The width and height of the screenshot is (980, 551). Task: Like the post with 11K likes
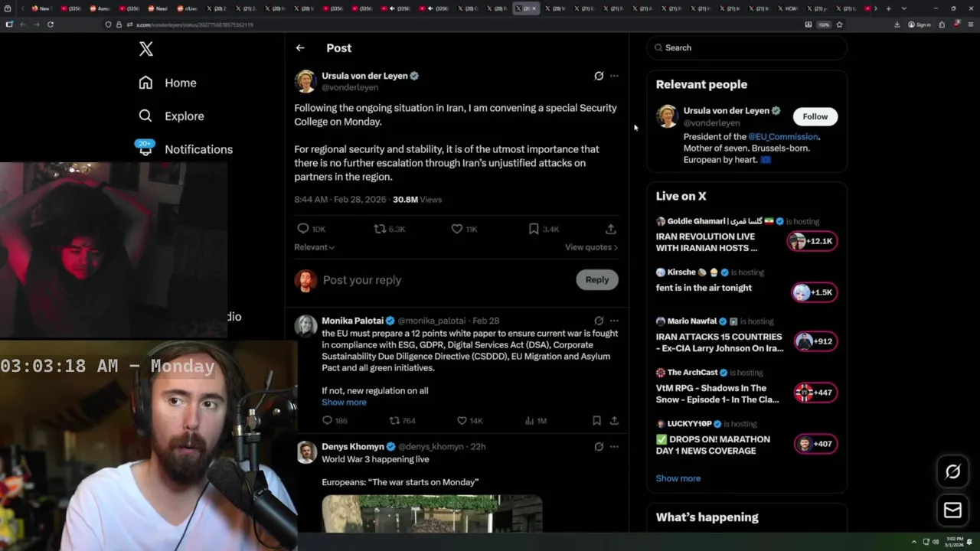(464, 229)
